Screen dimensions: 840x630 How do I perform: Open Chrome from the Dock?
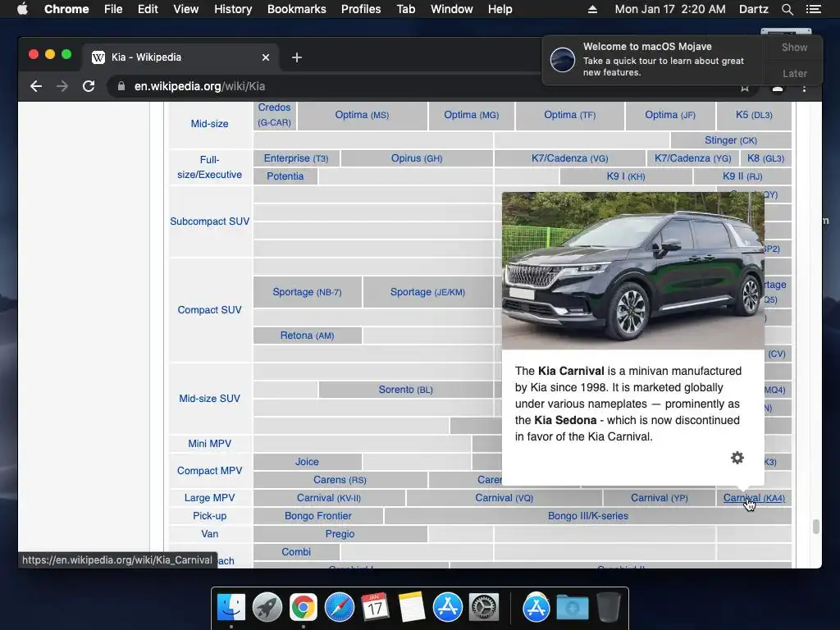(x=304, y=608)
